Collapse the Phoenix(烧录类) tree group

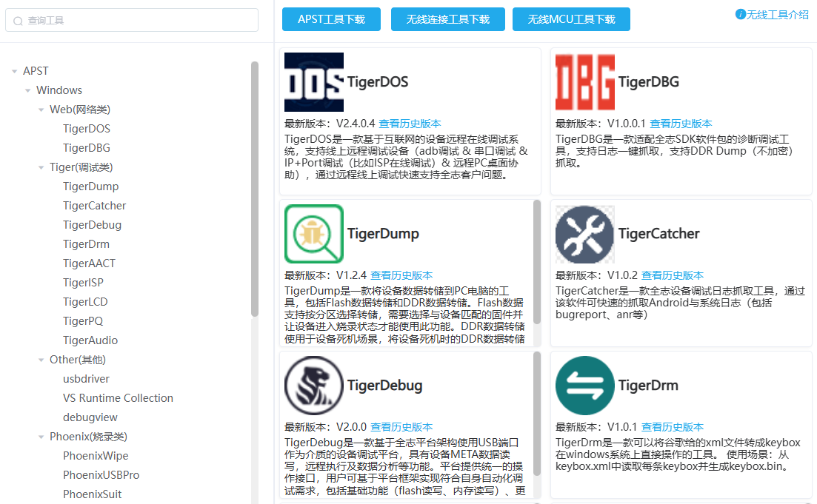click(x=41, y=437)
